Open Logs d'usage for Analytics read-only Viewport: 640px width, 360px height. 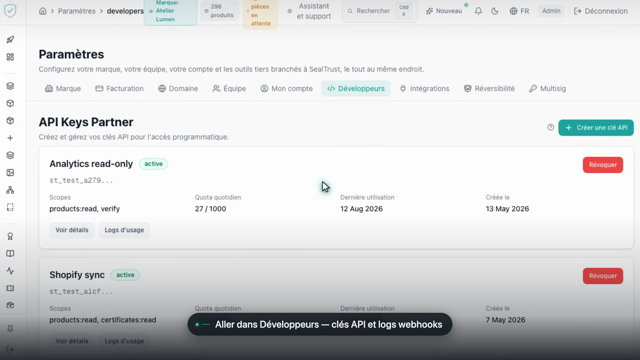(x=124, y=230)
